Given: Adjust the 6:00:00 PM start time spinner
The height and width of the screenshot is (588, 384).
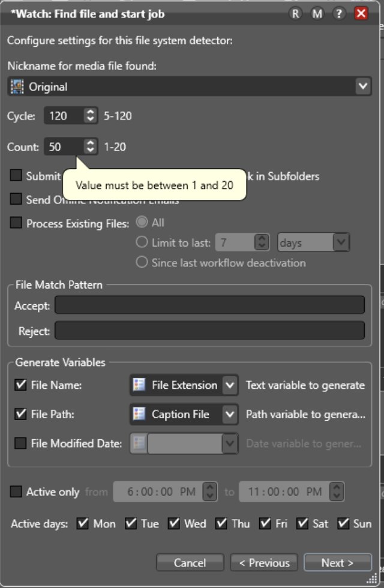Looking at the screenshot, I should (209, 491).
